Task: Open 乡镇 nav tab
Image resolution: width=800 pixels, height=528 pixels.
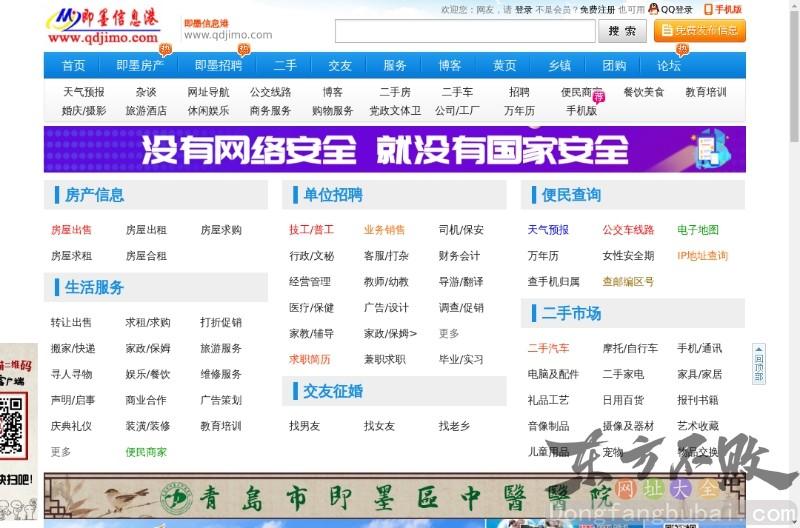Action: click(x=559, y=65)
